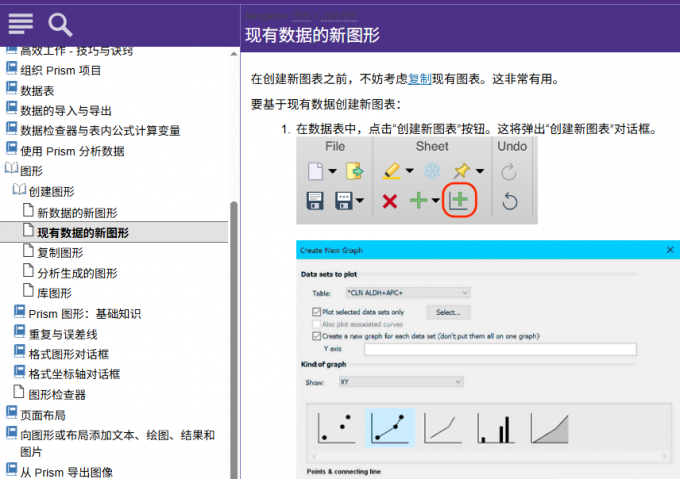Click the book icon beside 从 Prism 导出图像

click(11, 469)
